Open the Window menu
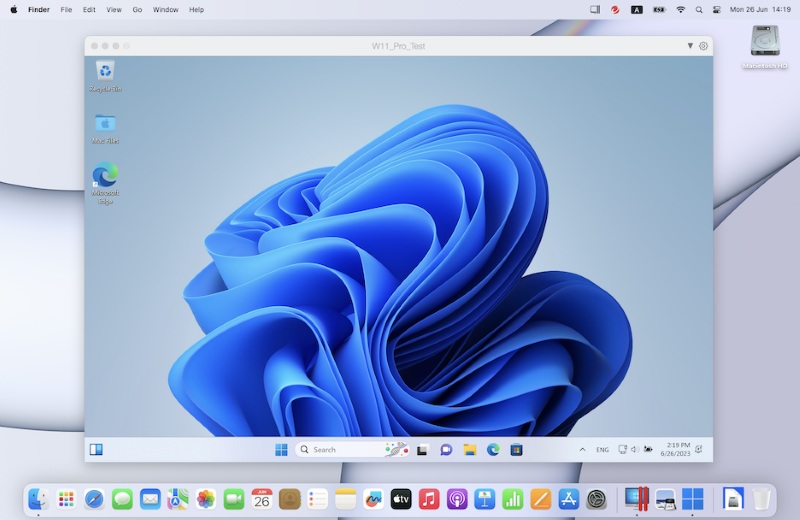Image resolution: width=800 pixels, height=520 pixels. [x=166, y=9]
